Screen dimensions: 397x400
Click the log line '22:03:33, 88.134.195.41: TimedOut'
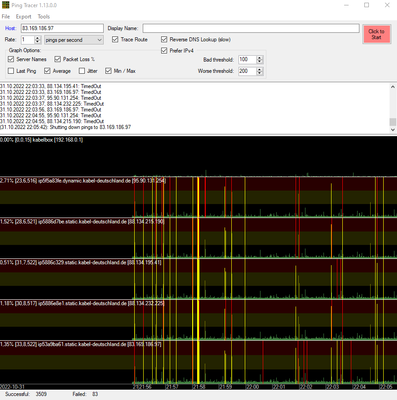point(50,86)
